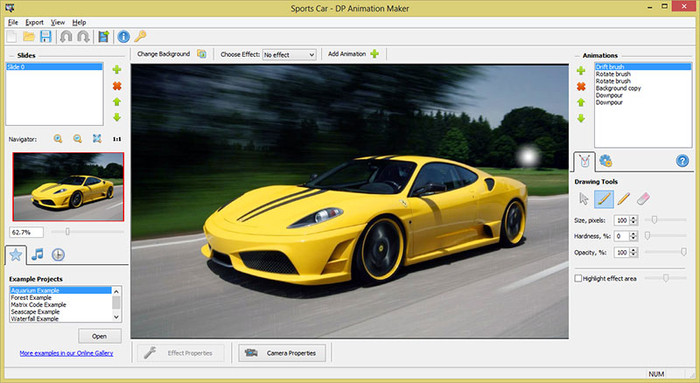Image resolution: width=700 pixels, height=383 pixels.
Task: Open the music note tab
Action: point(37,254)
